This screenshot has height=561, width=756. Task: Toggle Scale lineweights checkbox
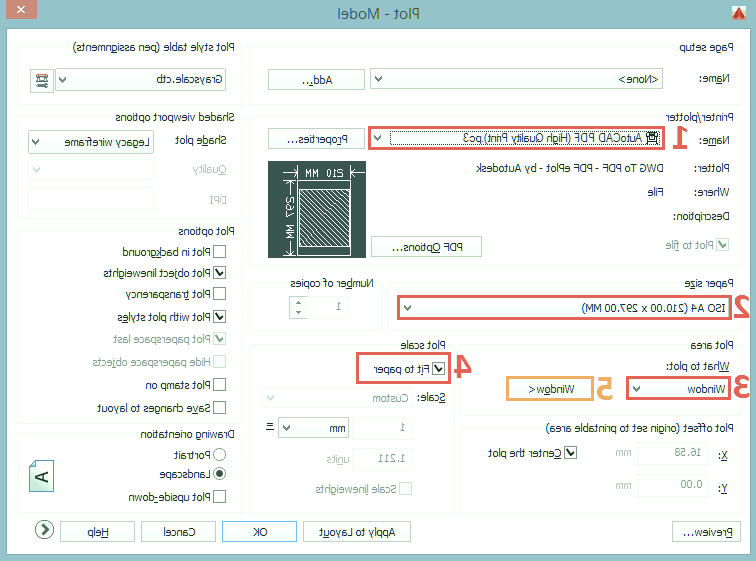pyautogui.click(x=405, y=489)
